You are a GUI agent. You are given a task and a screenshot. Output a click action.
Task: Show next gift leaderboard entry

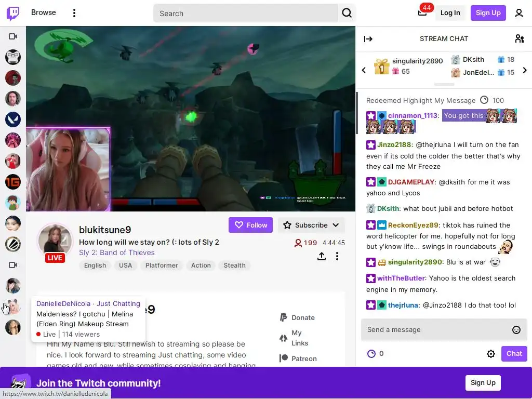click(525, 70)
